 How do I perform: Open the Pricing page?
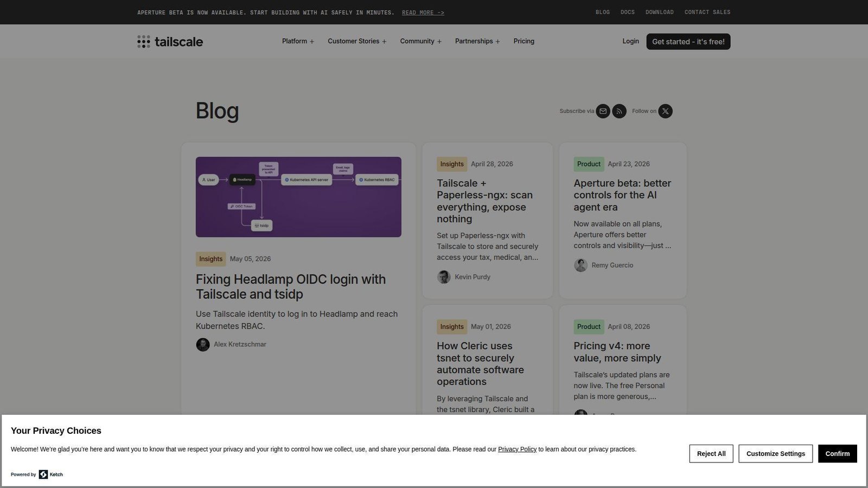pyautogui.click(x=524, y=41)
